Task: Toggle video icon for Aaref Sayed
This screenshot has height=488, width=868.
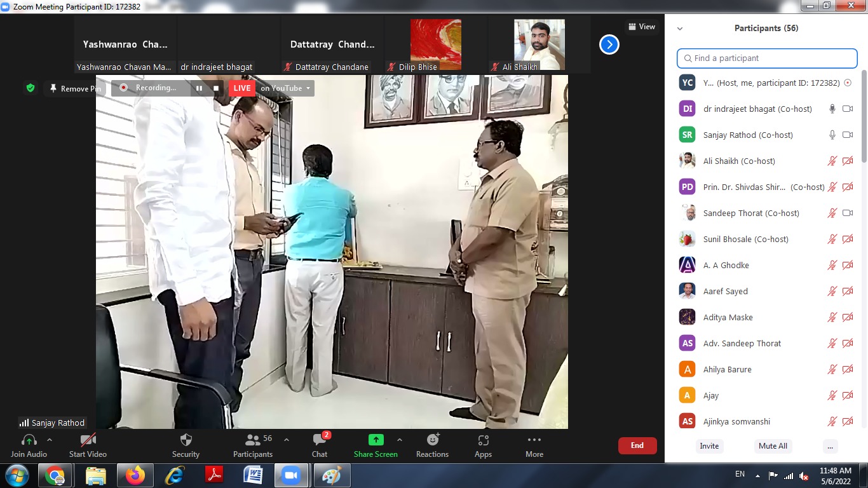Action: tap(848, 291)
